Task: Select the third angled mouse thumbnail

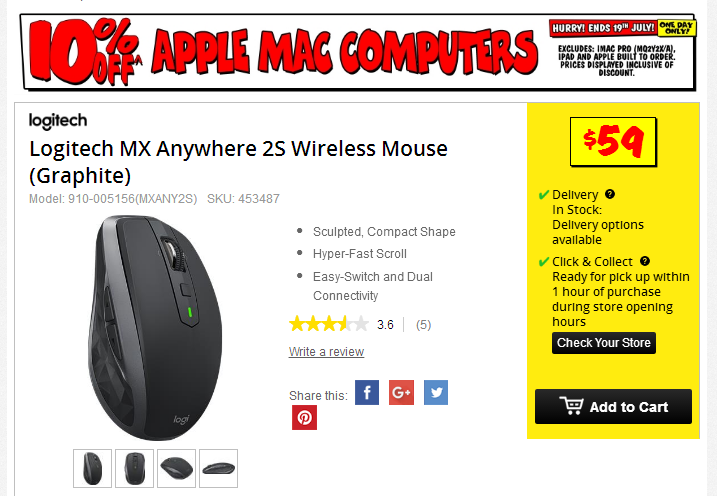Action: pyautogui.click(x=177, y=468)
